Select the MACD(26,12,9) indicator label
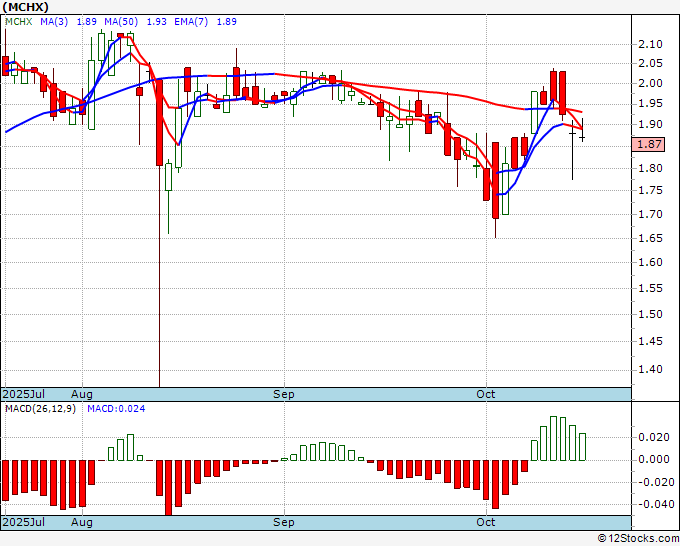 click(x=40, y=409)
